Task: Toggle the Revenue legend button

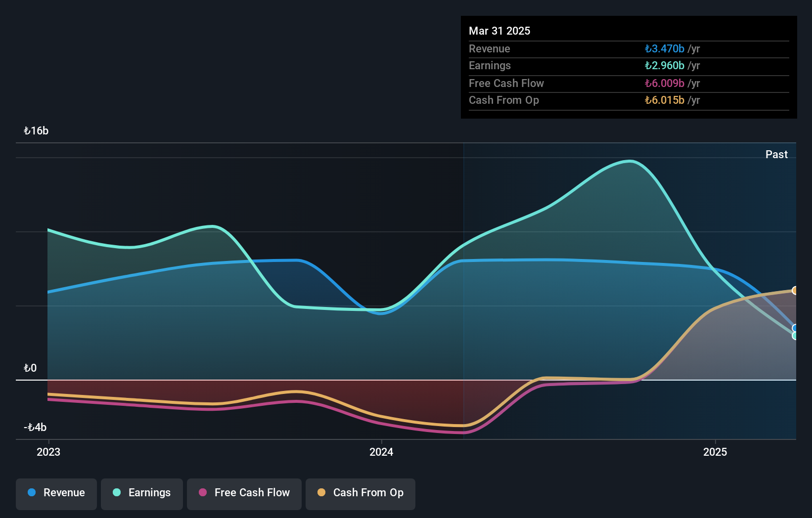Action: click(x=56, y=494)
